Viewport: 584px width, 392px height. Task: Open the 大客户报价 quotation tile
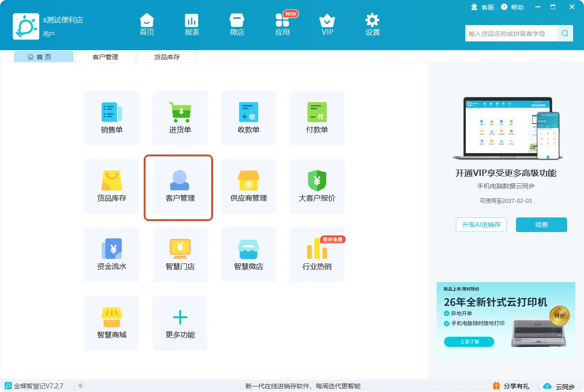tap(317, 186)
